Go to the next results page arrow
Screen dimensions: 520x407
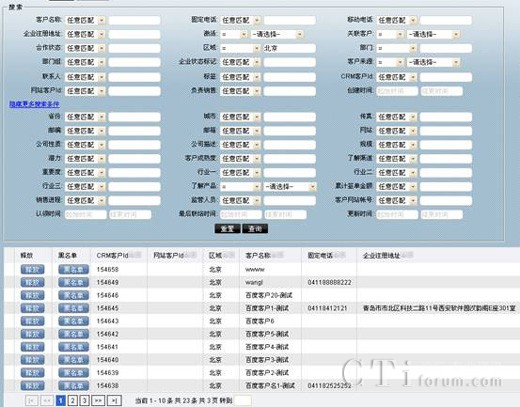[98, 400]
